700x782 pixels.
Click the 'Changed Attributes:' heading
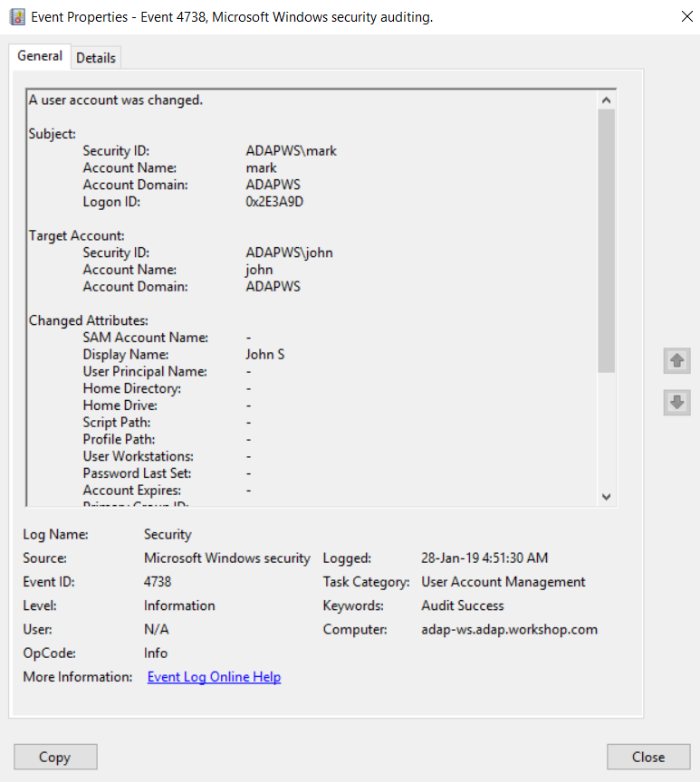click(x=89, y=320)
